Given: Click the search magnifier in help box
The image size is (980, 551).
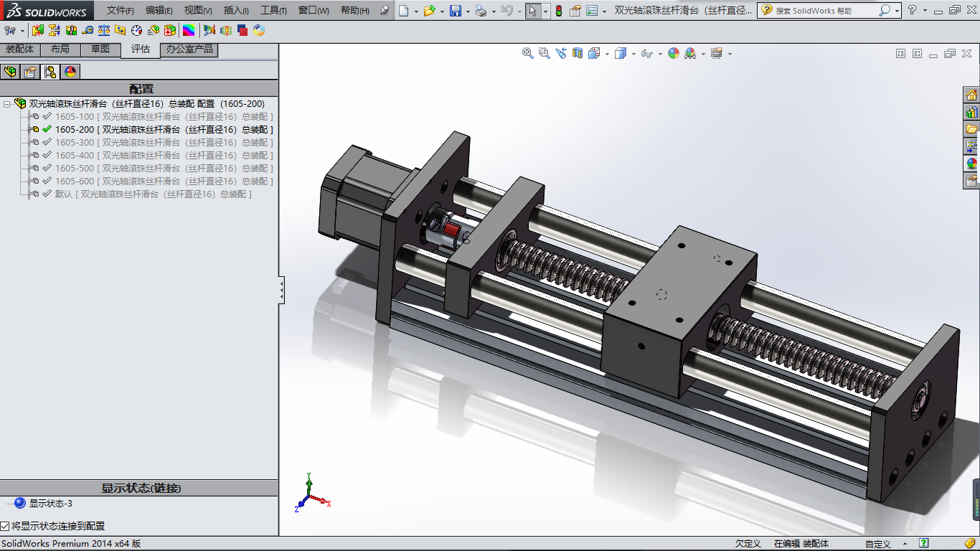Looking at the screenshot, I should [885, 11].
